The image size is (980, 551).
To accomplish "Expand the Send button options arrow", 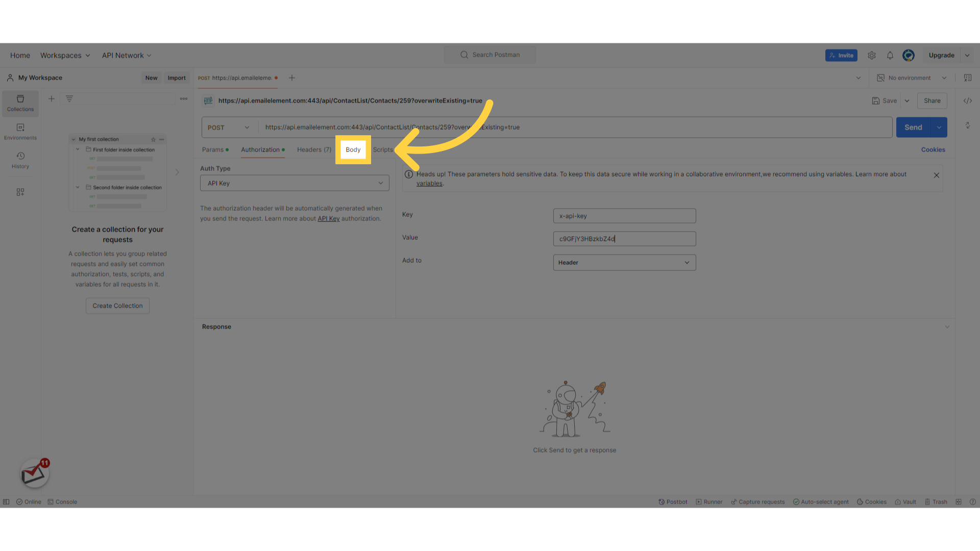I will click(x=939, y=128).
